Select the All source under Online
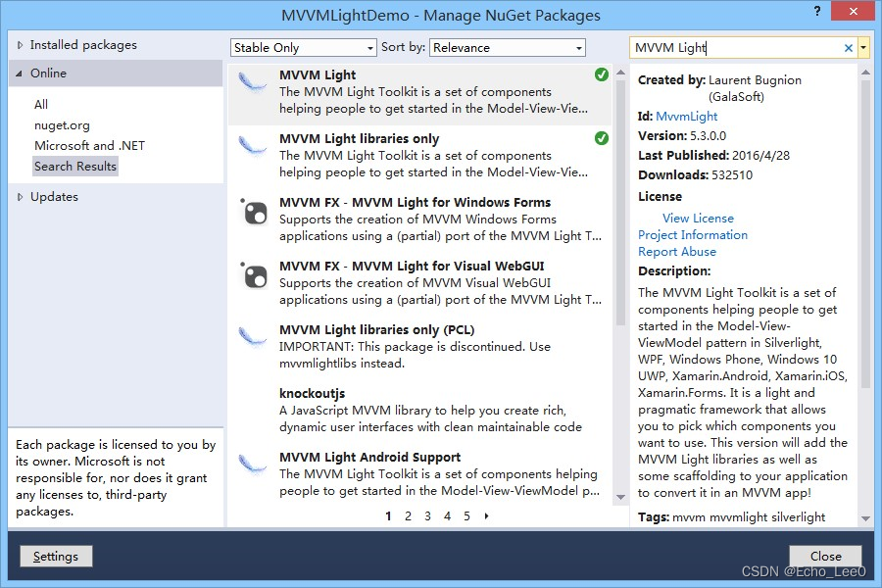The height and width of the screenshot is (588, 882). click(x=41, y=105)
